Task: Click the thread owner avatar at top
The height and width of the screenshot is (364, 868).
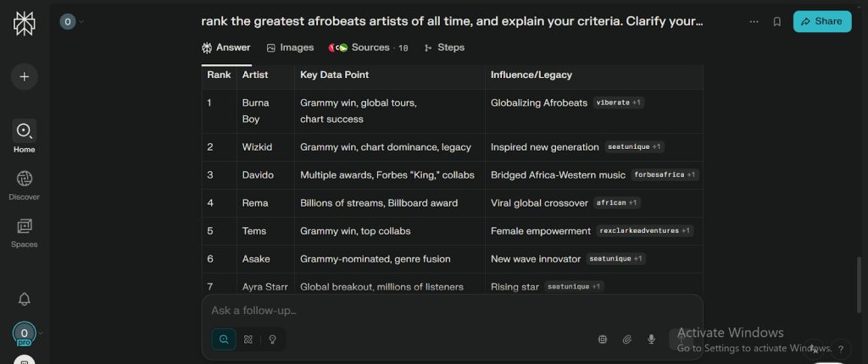Action: tap(68, 21)
